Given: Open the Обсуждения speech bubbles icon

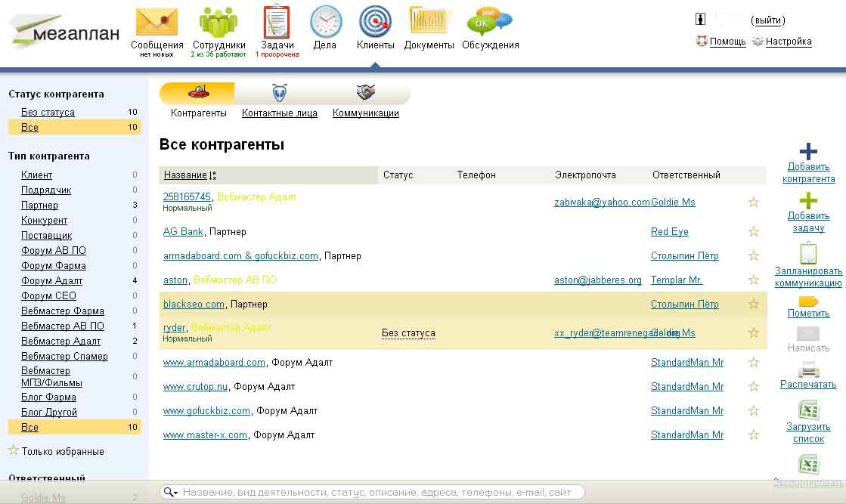Looking at the screenshot, I should click(490, 22).
